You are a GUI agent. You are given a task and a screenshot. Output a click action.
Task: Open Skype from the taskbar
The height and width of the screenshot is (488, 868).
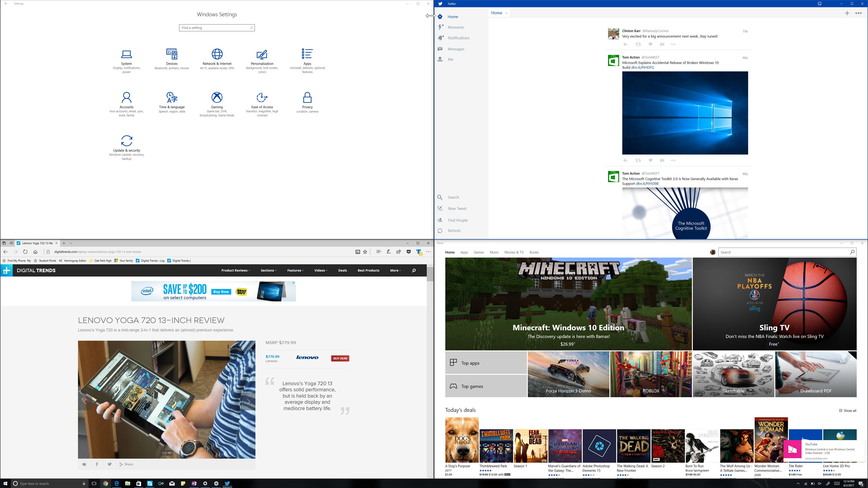click(x=150, y=484)
